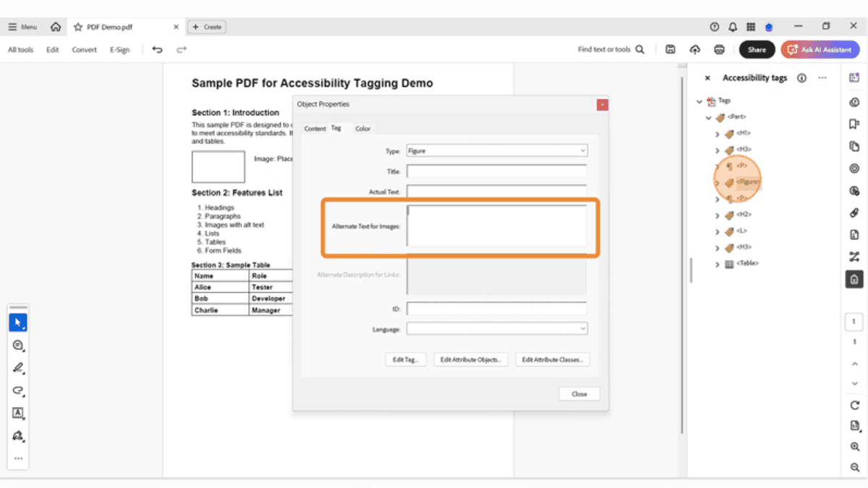Zoom in using the magnifier plus icon
This screenshot has width=868, height=488.
[x=854, y=447]
